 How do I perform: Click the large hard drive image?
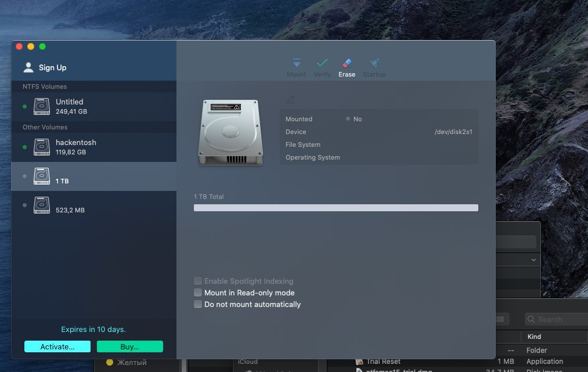coord(230,132)
